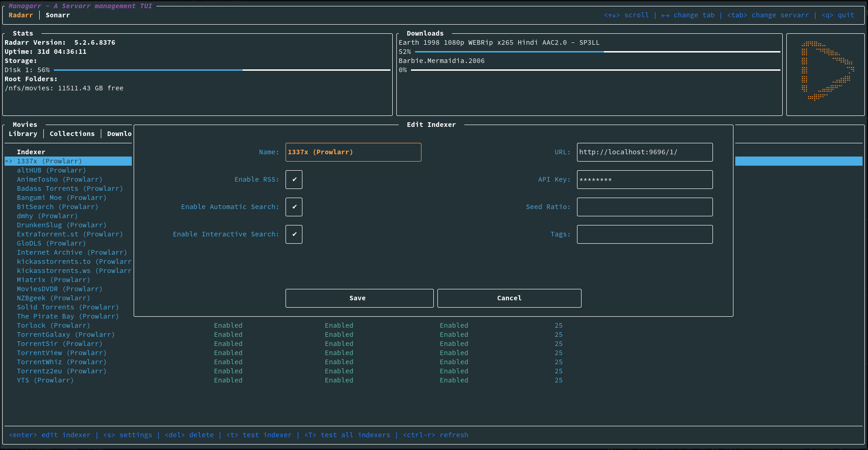The image size is (868, 450).
Task: Click the test all indexers shortcut hint
Action: [347, 435]
